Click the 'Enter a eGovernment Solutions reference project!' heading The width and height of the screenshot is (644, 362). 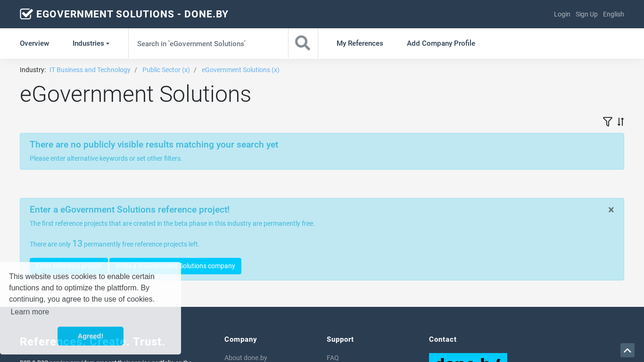(130, 210)
